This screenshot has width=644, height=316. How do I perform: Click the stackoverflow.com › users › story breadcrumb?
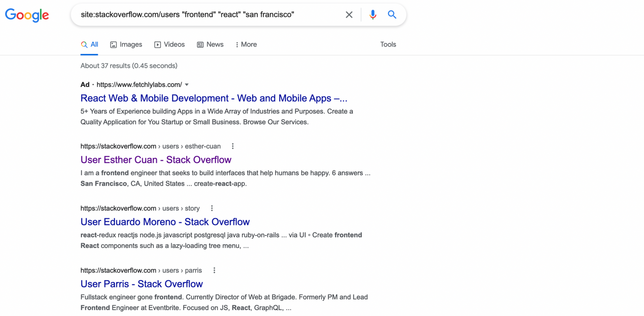pos(140,208)
